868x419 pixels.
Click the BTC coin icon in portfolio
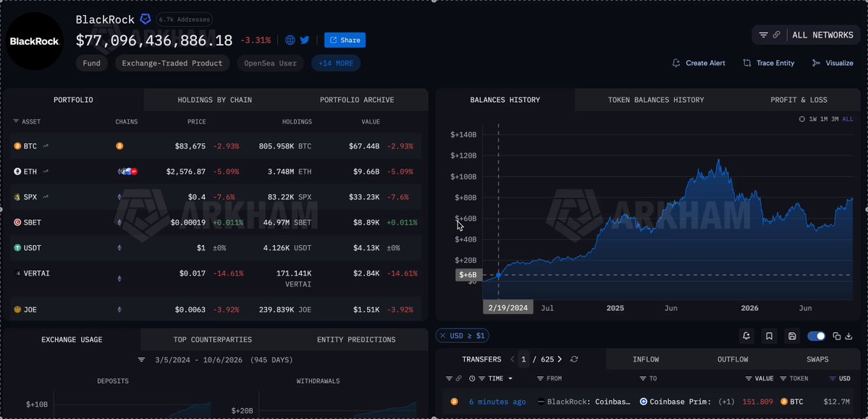click(17, 146)
